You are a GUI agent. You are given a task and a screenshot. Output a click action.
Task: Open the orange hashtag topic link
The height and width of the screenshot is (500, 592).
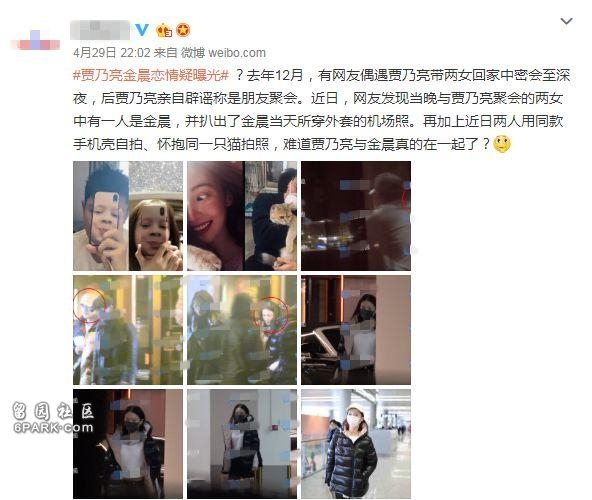[151, 76]
